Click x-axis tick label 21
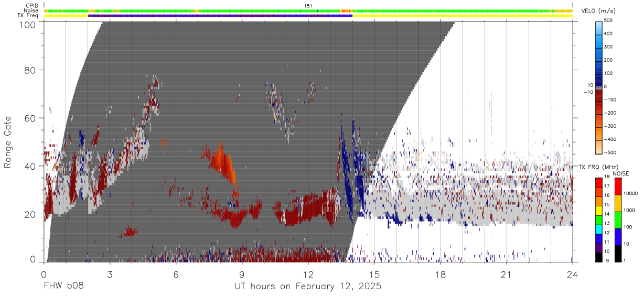This screenshot has width=644, height=297. point(507,274)
